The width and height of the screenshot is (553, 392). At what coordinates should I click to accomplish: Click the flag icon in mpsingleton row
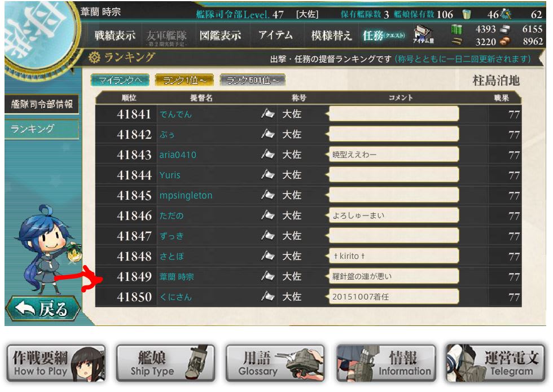(x=268, y=195)
